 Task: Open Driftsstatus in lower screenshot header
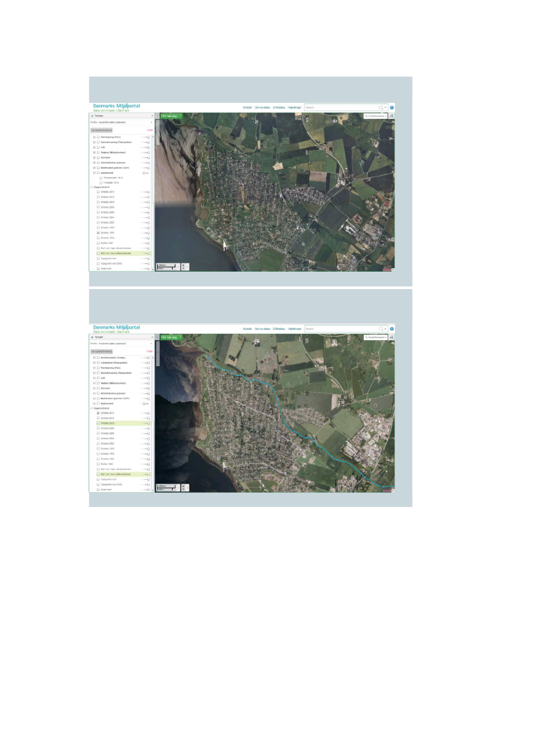(279, 329)
